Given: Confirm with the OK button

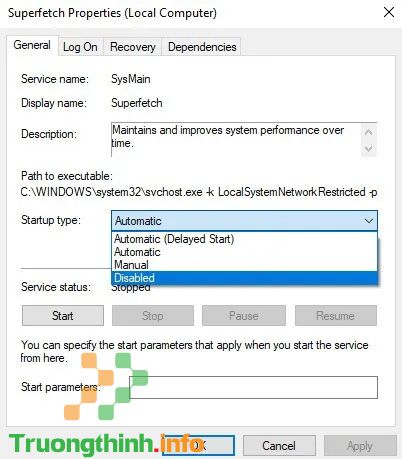Looking at the screenshot, I should coord(199,445).
